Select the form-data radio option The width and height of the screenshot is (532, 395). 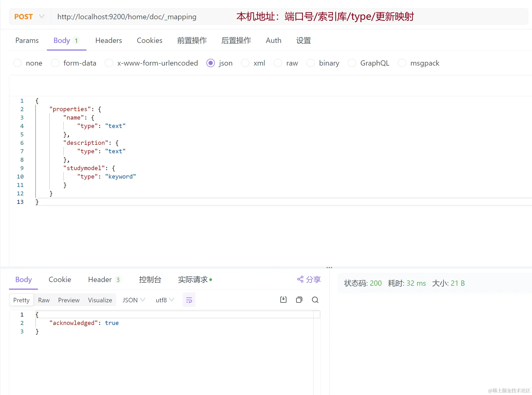coord(55,63)
